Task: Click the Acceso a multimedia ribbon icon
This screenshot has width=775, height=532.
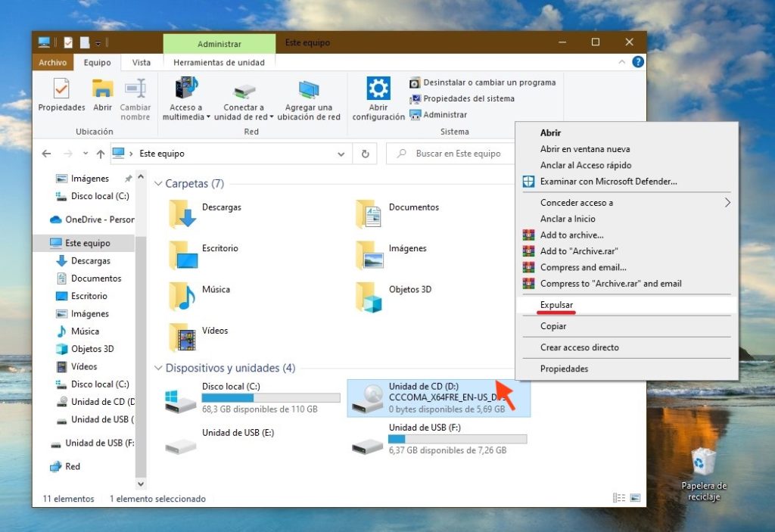Action: click(x=185, y=91)
